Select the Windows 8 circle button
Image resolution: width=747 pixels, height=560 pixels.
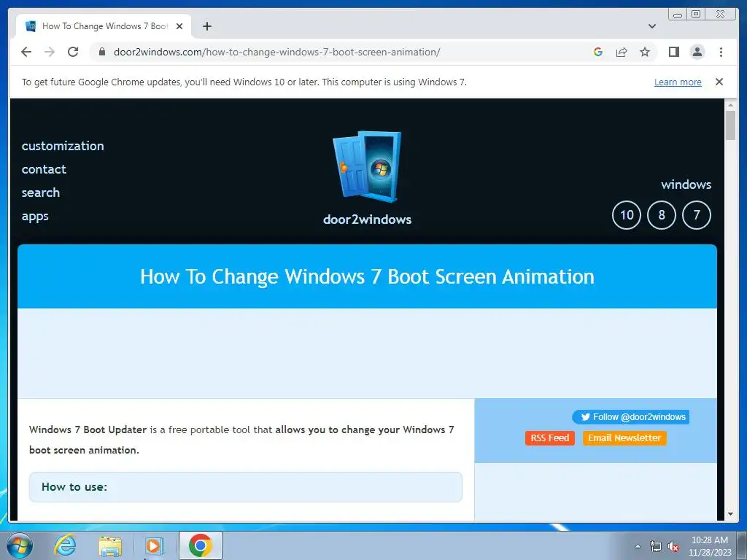(x=662, y=215)
